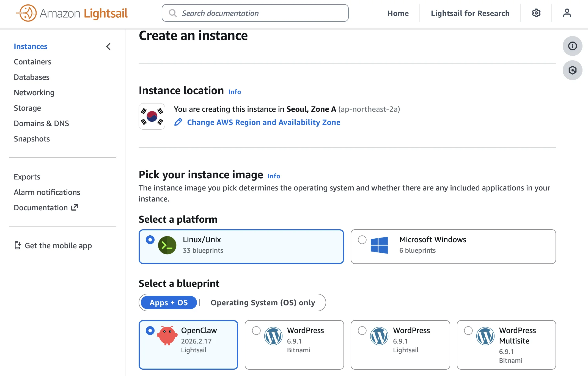Click the pencil icon next to Change AWS Region
The image size is (588, 376).
point(178,122)
